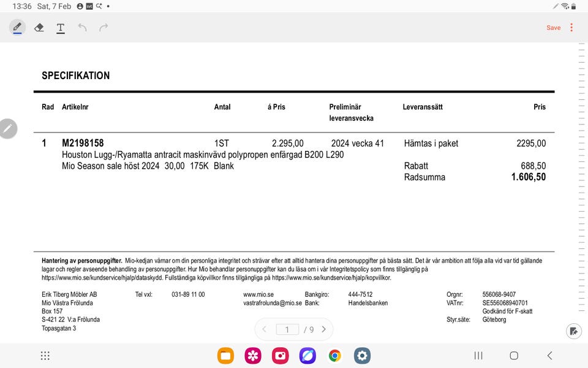Tap the Wi-Fi status icon
Image resolution: width=588 pixels, height=368 pixels.
[x=565, y=6]
